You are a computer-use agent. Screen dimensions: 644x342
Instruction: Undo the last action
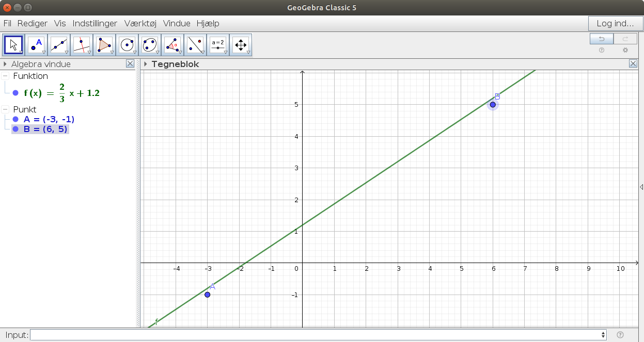pyautogui.click(x=602, y=39)
